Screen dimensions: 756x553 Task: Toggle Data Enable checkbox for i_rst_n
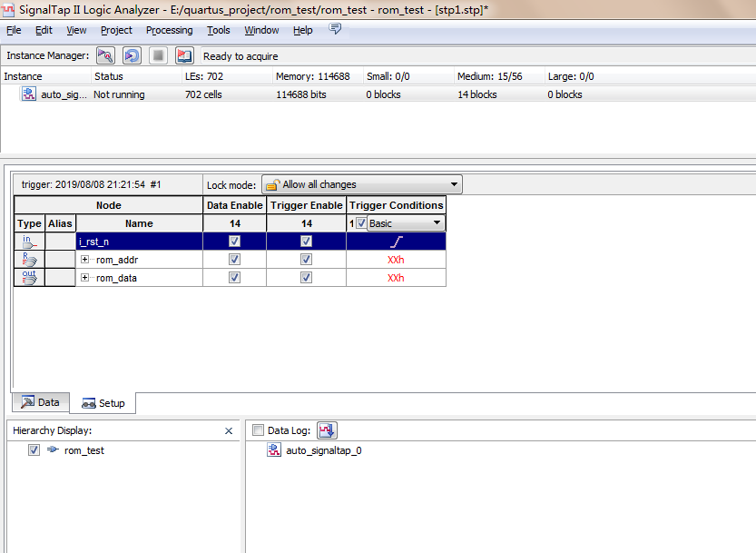[x=234, y=242]
